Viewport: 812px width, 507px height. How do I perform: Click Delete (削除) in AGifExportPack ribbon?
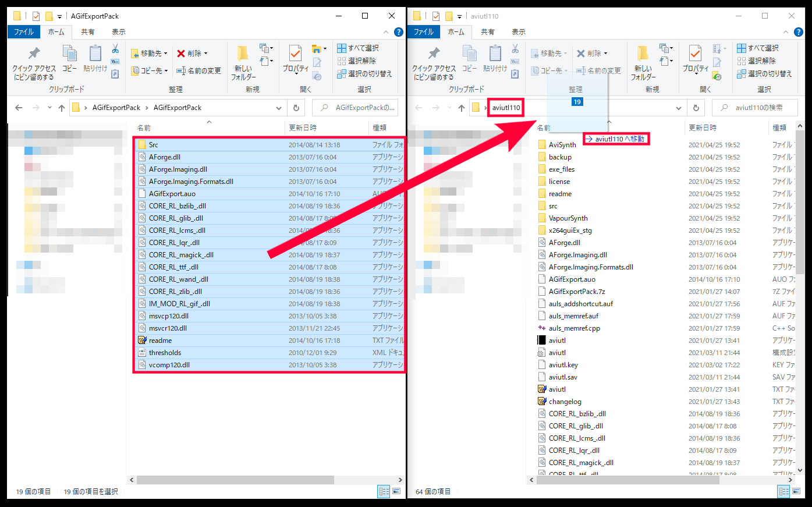(192, 53)
